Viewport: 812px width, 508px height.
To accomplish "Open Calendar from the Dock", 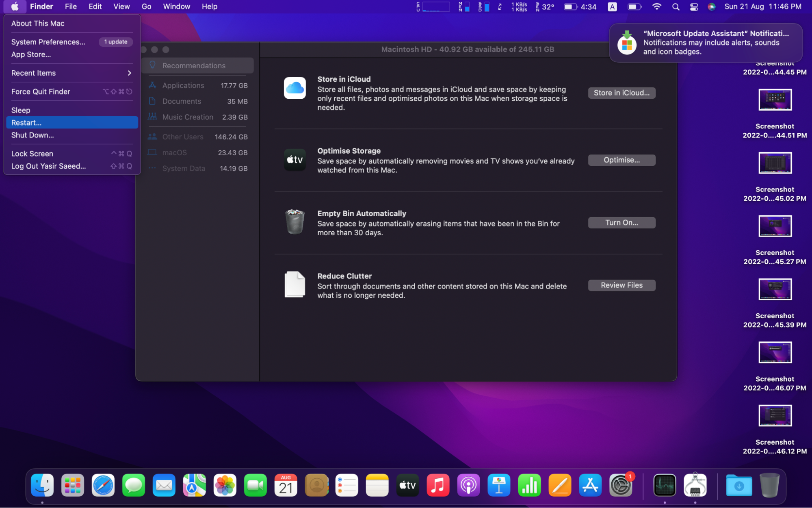I will click(x=286, y=485).
